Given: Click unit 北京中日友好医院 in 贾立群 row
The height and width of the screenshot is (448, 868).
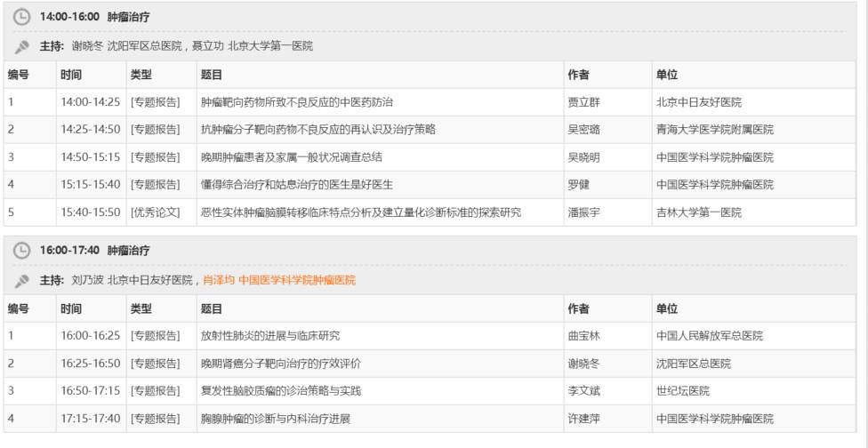Looking at the screenshot, I should click(699, 102).
